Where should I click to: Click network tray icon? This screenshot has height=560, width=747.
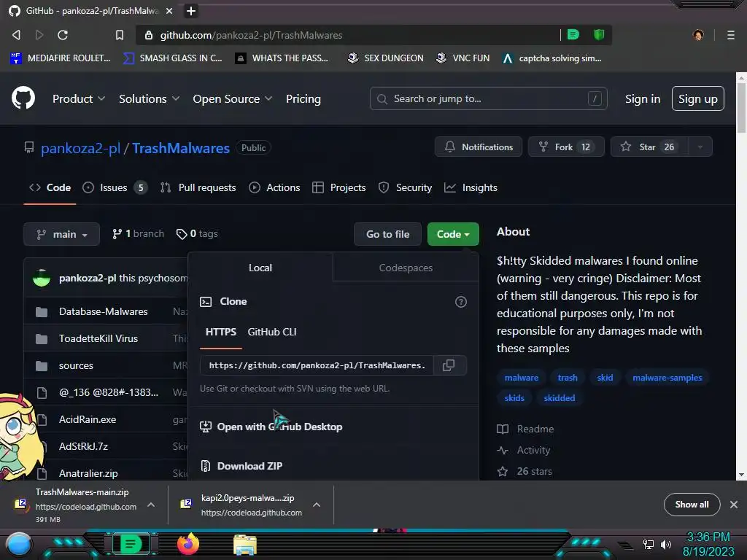(648, 544)
